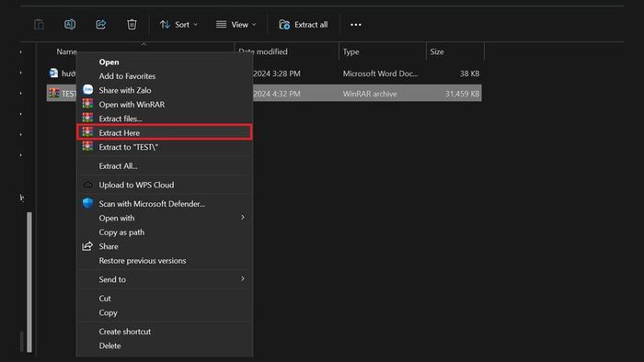Click WinRAR icon beside Extract Here
644x362 pixels.
pyautogui.click(x=87, y=132)
